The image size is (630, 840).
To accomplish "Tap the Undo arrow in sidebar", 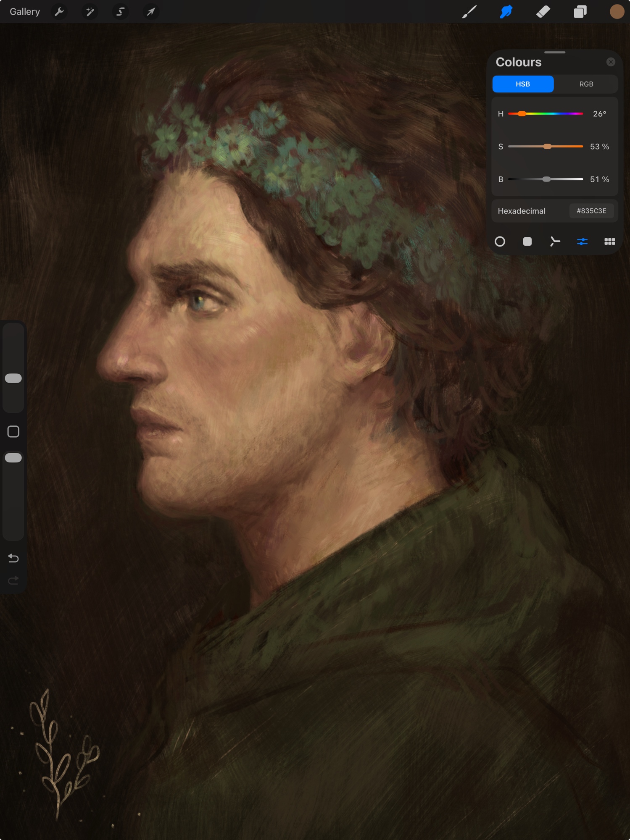I will point(13,558).
